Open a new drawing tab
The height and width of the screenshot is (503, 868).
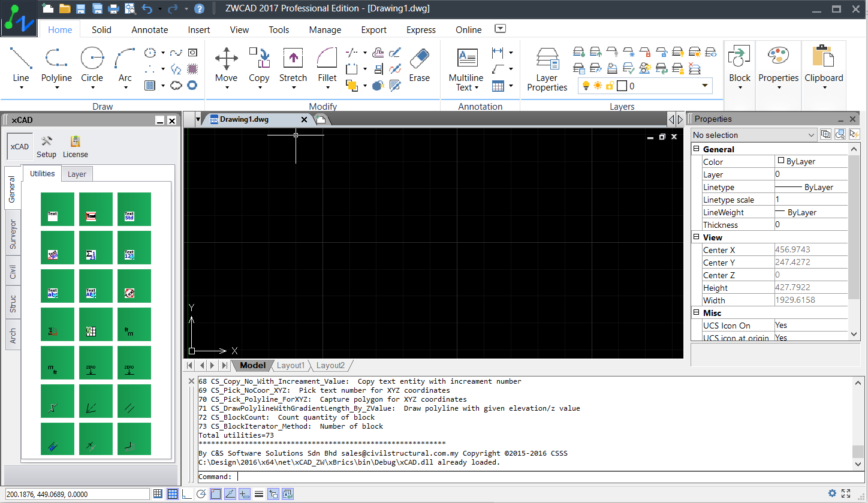pyautogui.click(x=321, y=120)
